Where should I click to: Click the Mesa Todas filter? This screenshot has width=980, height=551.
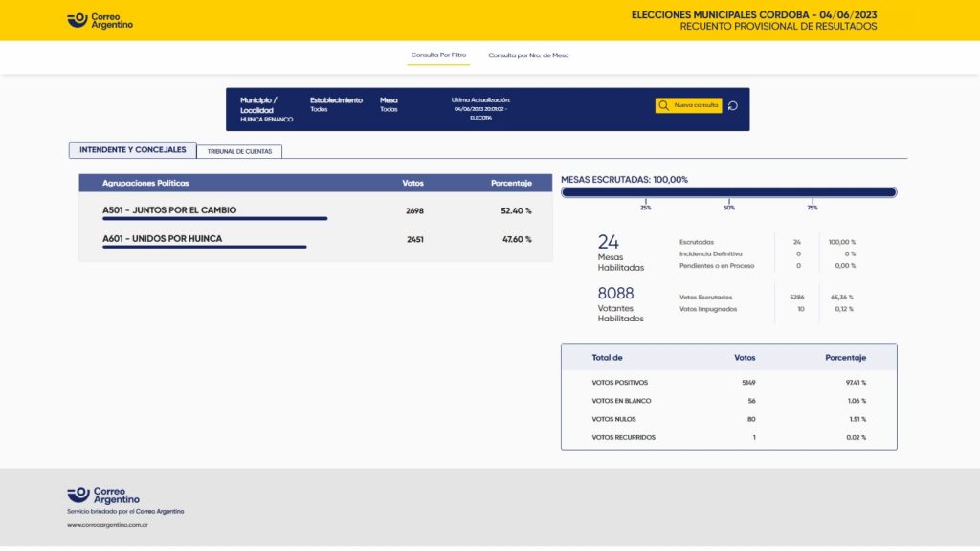coord(389,104)
